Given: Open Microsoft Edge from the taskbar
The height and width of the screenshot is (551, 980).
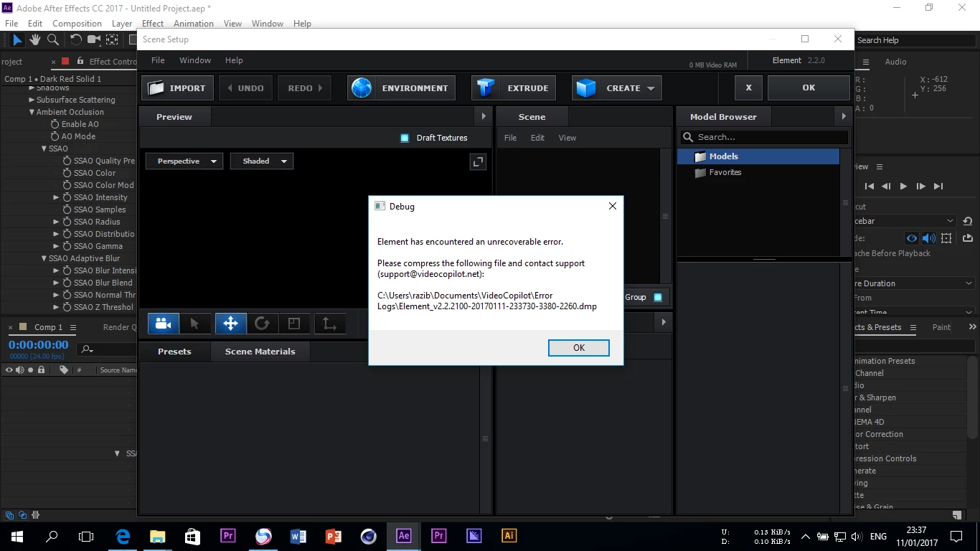Looking at the screenshot, I should tap(123, 536).
